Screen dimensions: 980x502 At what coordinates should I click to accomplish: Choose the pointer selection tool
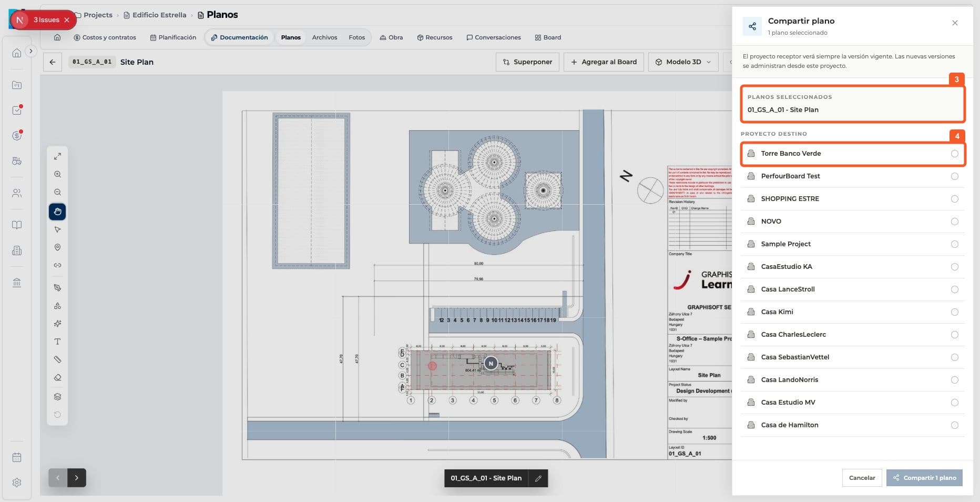[57, 229]
